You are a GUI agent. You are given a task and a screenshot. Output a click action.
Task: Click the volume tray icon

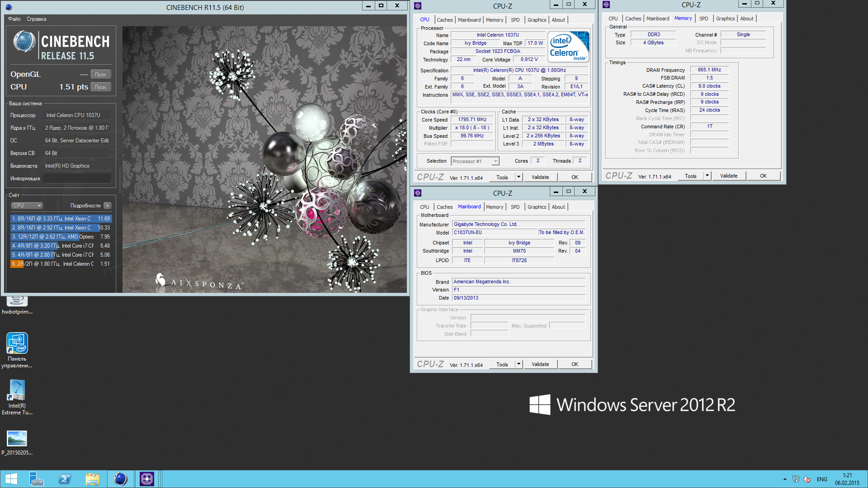coord(807,479)
